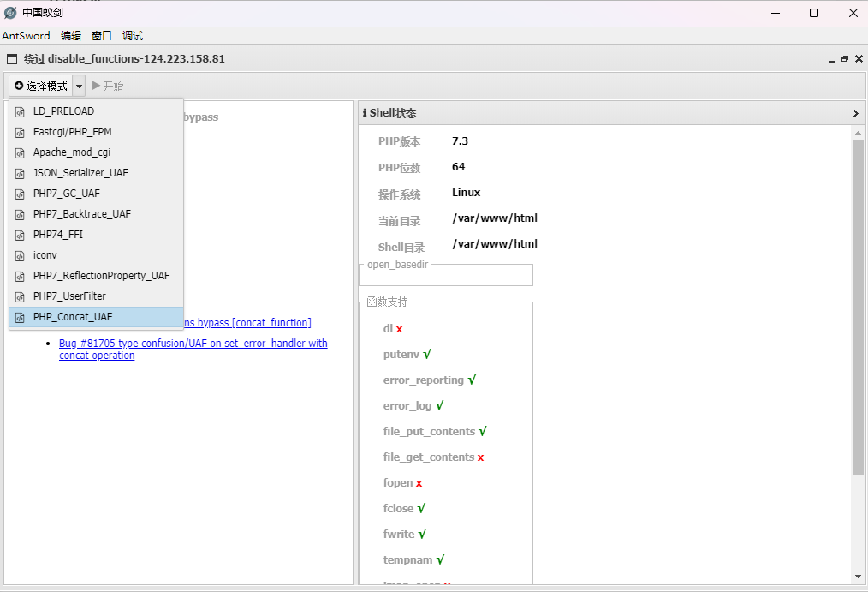868x592 pixels.
Task: Click the icon next to PHP7_GC_UAF
Action: tap(21, 194)
